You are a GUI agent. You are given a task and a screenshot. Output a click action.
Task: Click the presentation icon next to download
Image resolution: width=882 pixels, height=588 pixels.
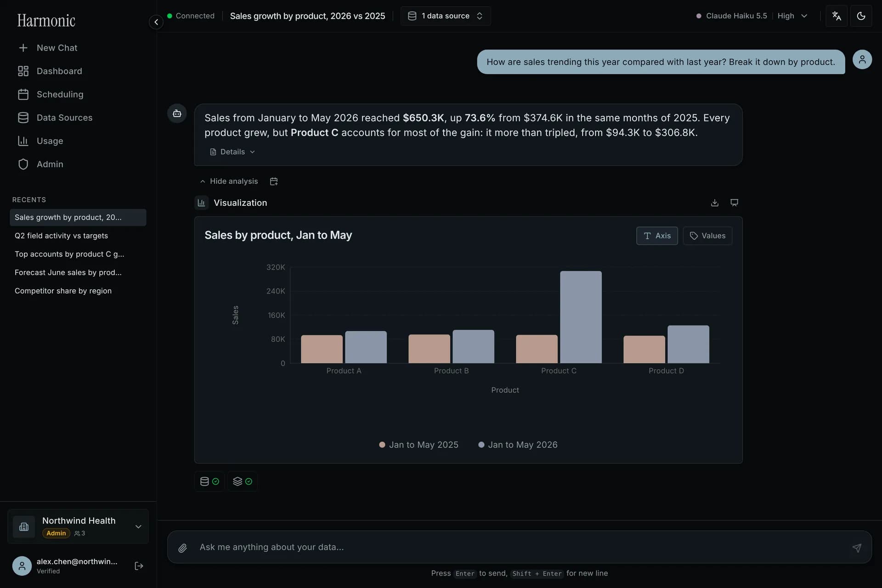(x=734, y=203)
